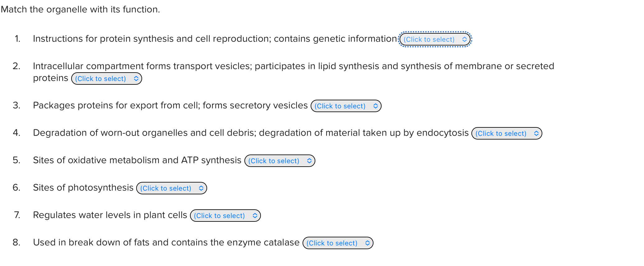The height and width of the screenshot is (266, 644).
Task: Click chevron arrows on catalase question selector
Action: tap(368, 243)
